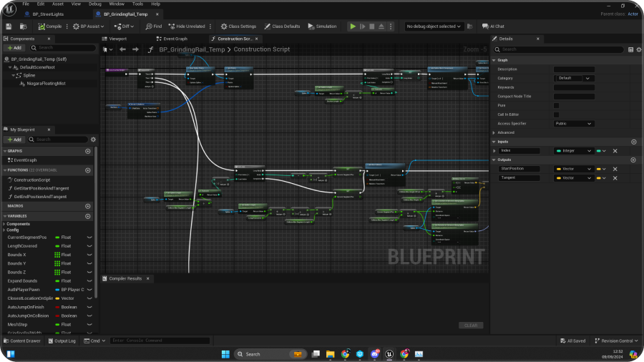Image resolution: width=644 pixels, height=362 pixels.
Task: Add a new input parameter
Action: 634,142
